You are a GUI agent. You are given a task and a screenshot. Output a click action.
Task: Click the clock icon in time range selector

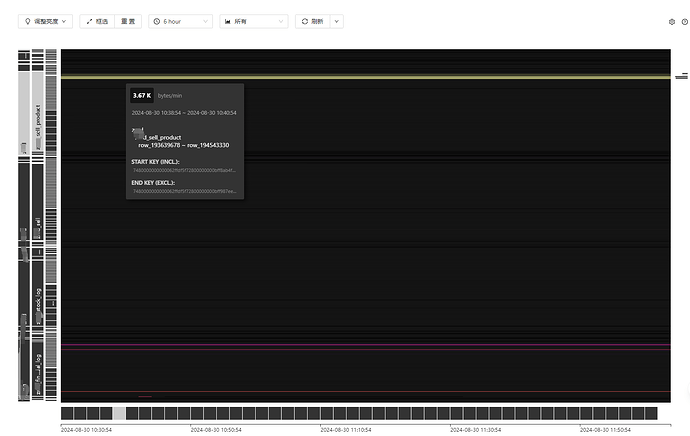(157, 21)
